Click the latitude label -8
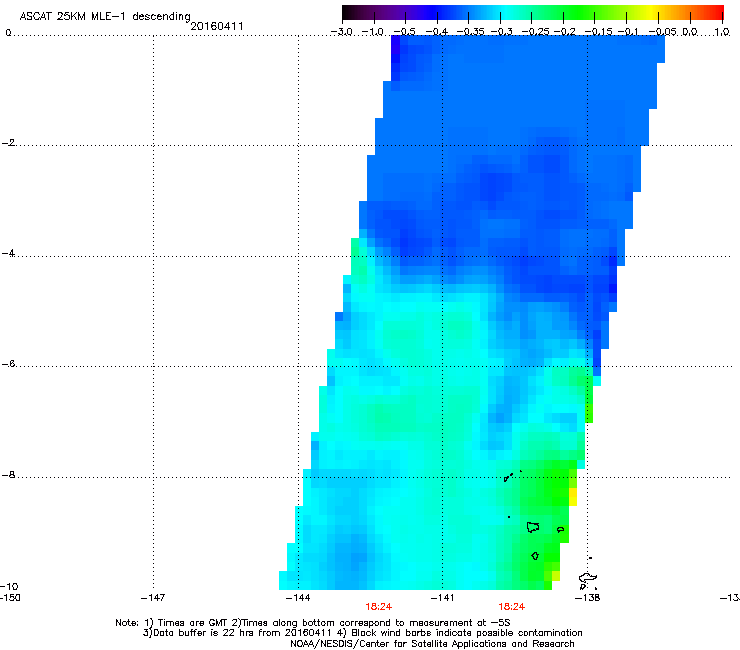Viewport: 740px width, 650px height. coord(9,475)
